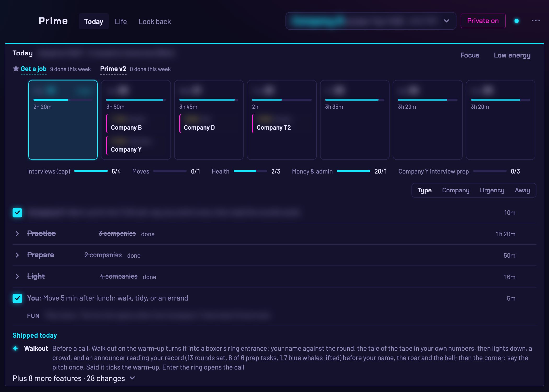Click the Moves progress bar
The width and height of the screenshot is (549, 392).
pos(170,171)
